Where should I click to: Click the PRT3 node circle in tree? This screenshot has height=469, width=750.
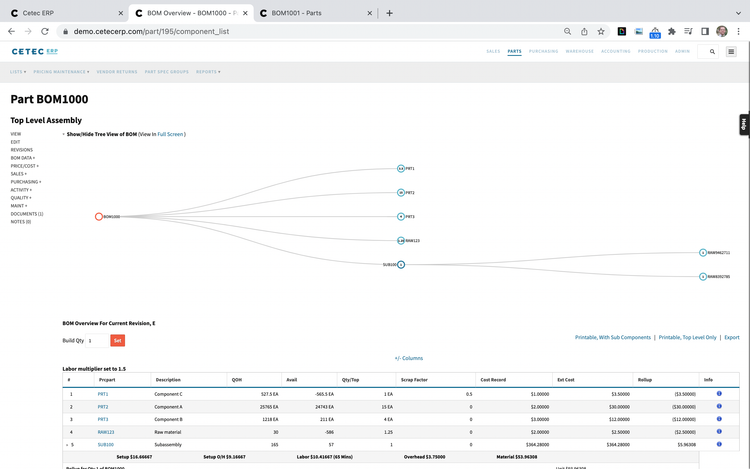(x=401, y=216)
